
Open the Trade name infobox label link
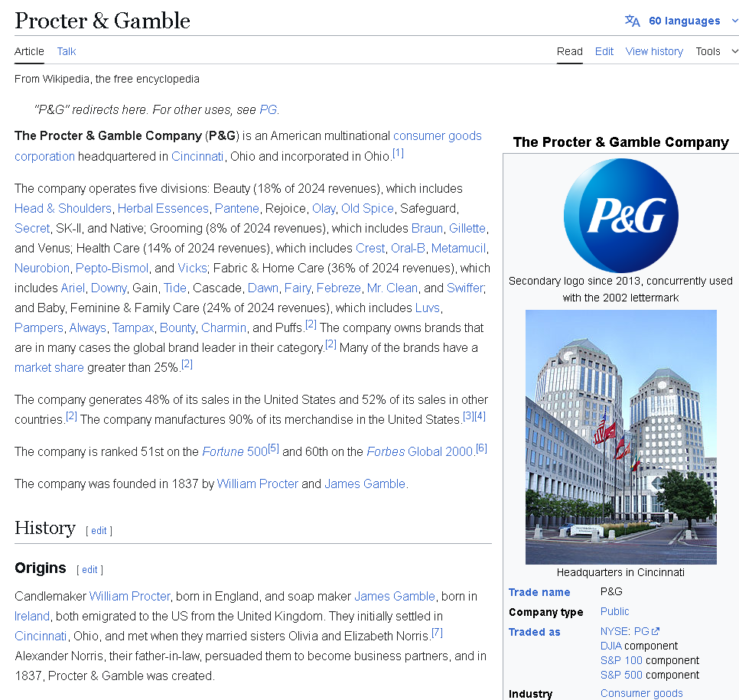click(x=539, y=592)
